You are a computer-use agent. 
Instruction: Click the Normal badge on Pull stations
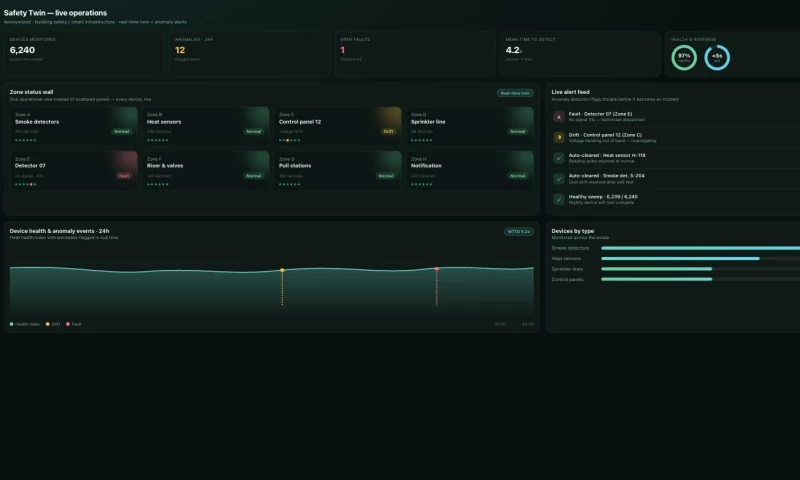(386, 176)
